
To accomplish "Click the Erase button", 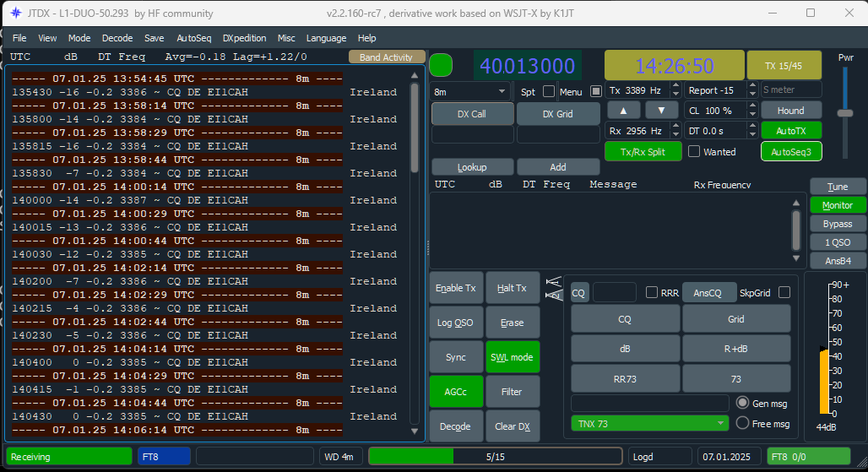I will click(512, 323).
